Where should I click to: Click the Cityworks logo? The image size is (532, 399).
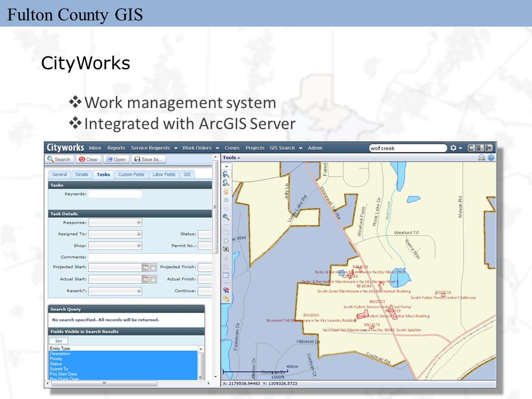65,147
